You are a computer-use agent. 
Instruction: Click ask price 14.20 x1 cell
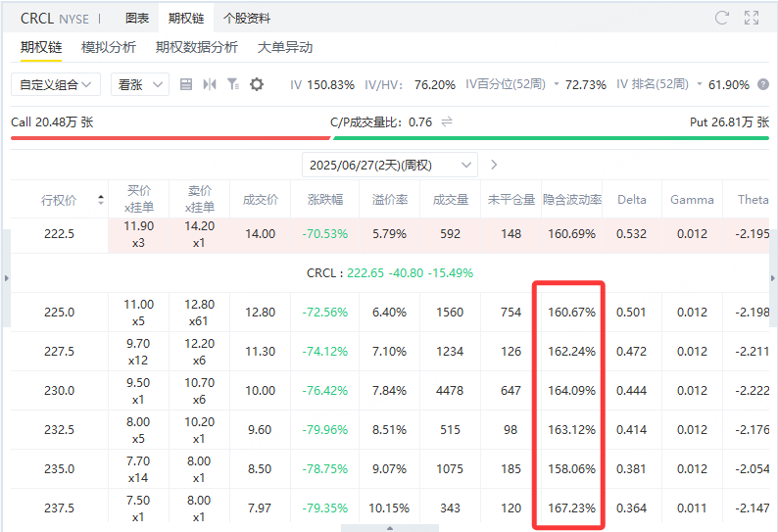pos(200,234)
